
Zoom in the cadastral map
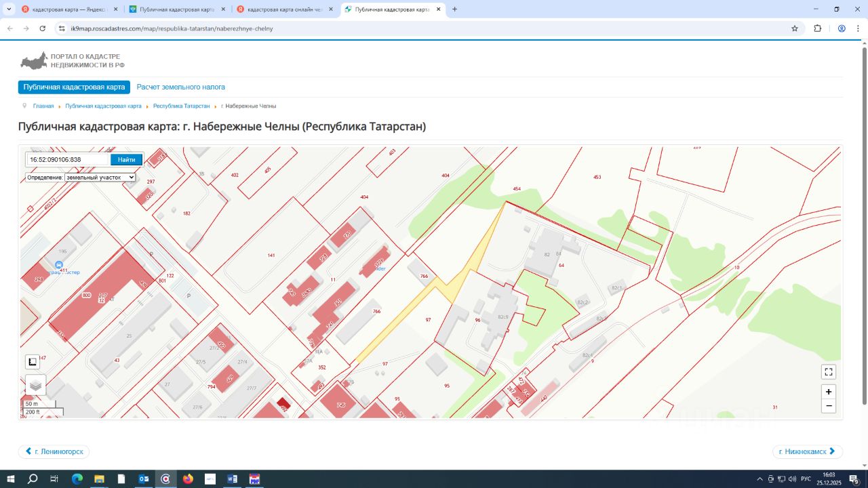coord(828,392)
